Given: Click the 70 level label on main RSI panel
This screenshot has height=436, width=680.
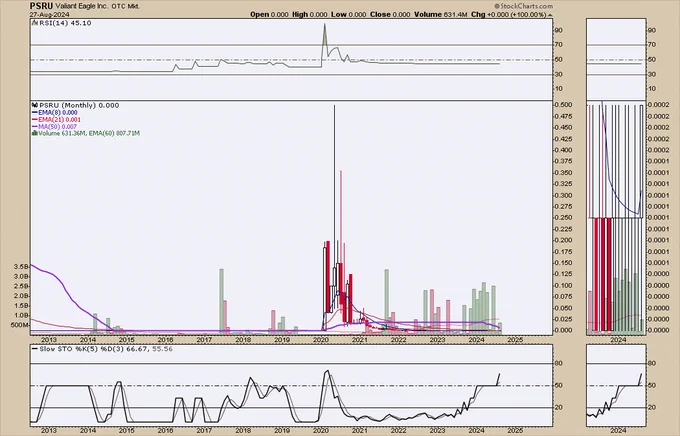Looking at the screenshot, I should point(559,45).
